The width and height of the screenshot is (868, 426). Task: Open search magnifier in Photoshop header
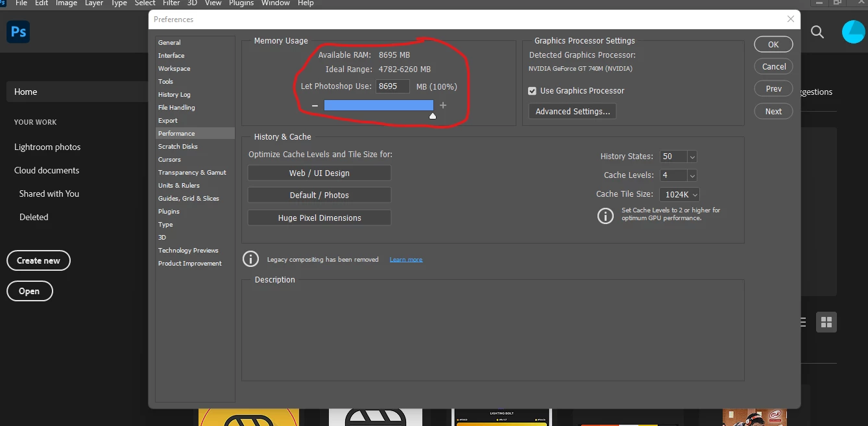point(817,32)
